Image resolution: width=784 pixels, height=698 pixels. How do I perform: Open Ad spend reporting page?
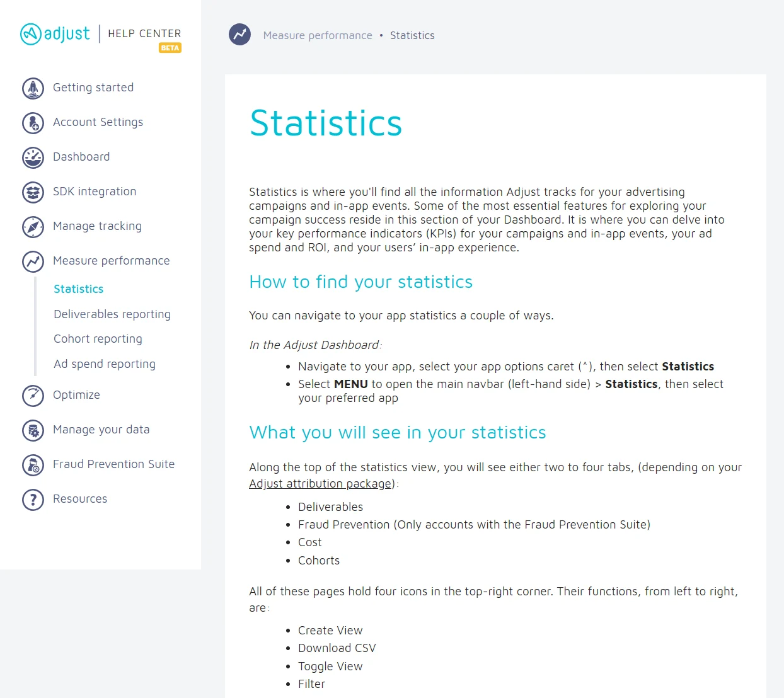tap(105, 364)
